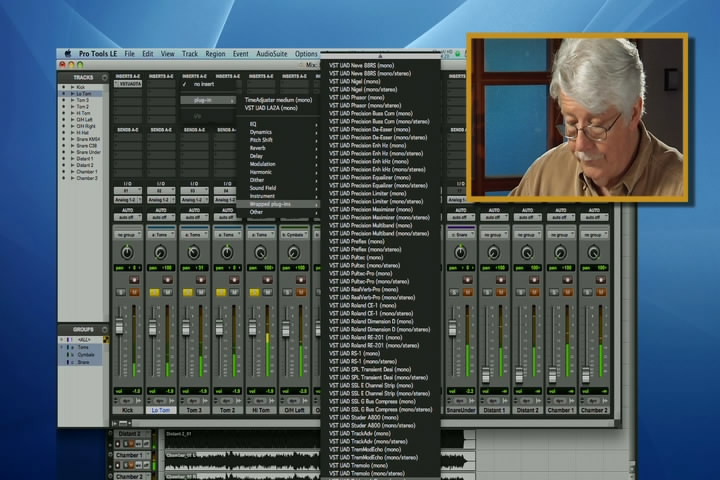The height and width of the screenshot is (480, 720).
Task: Select Snare KM84 in the Tracks list
Action: (88, 139)
